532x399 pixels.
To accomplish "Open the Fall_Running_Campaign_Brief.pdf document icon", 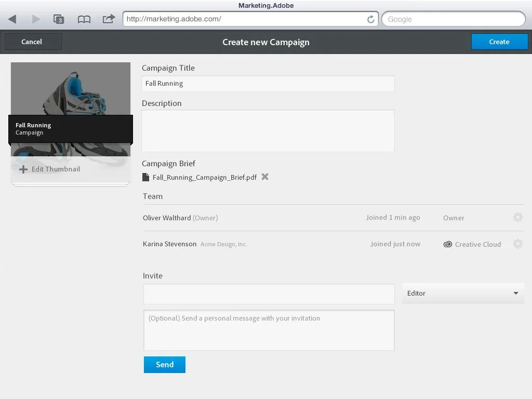I will [145, 177].
